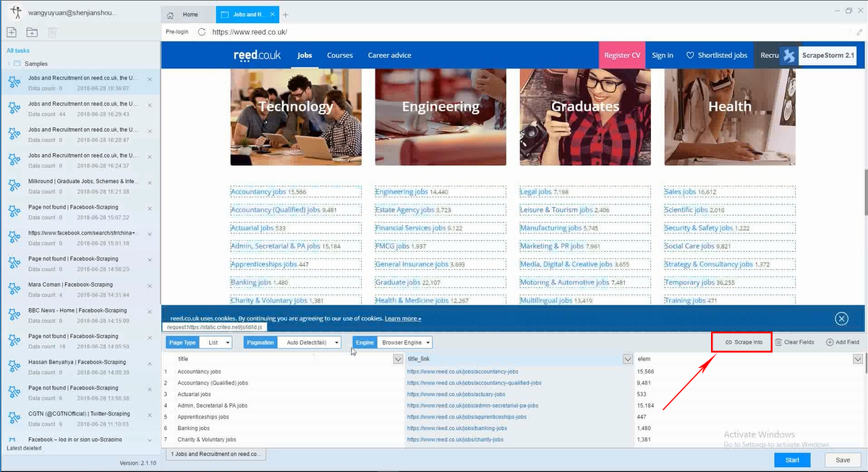
Task: Click the Health category image
Action: (x=730, y=117)
